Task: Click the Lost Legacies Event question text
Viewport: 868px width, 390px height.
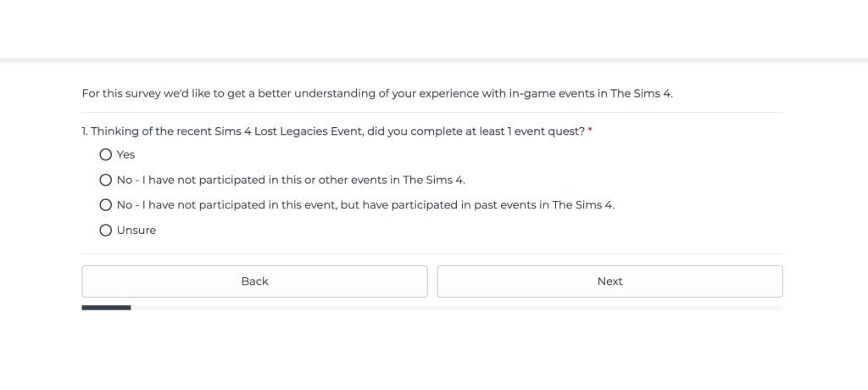Action: coord(339,131)
